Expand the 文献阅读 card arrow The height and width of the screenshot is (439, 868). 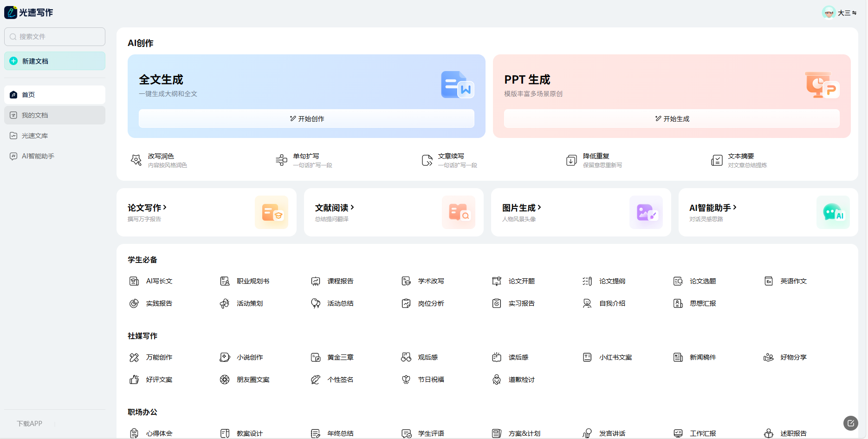tap(352, 208)
